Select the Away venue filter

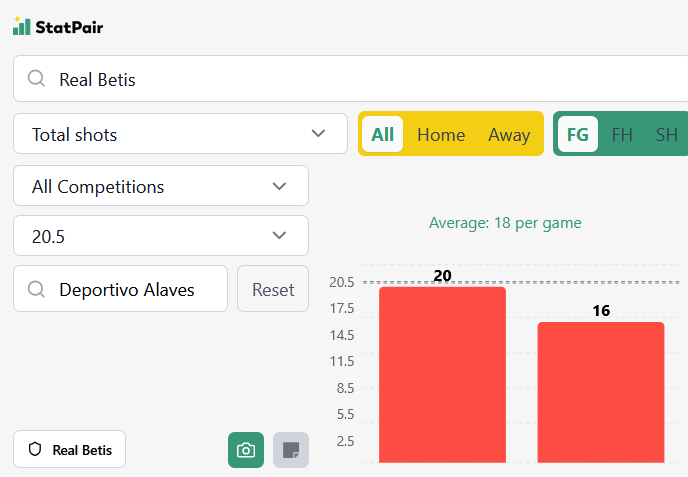pyautogui.click(x=509, y=135)
